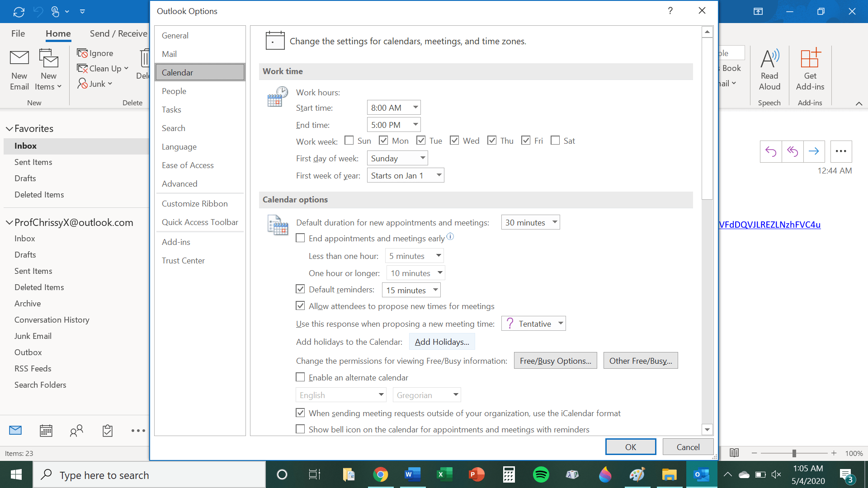Screen dimensions: 868x488
Task: Enable Sun in the work week
Action: pos(349,141)
